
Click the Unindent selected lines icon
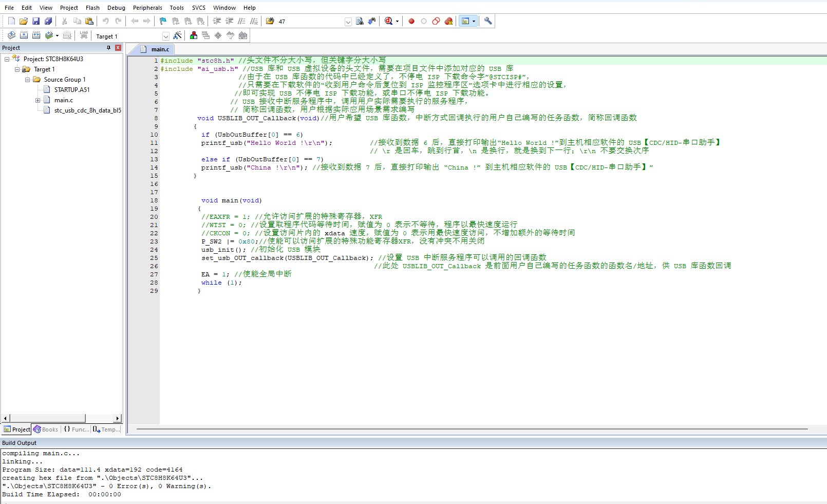click(x=229, y=21)
